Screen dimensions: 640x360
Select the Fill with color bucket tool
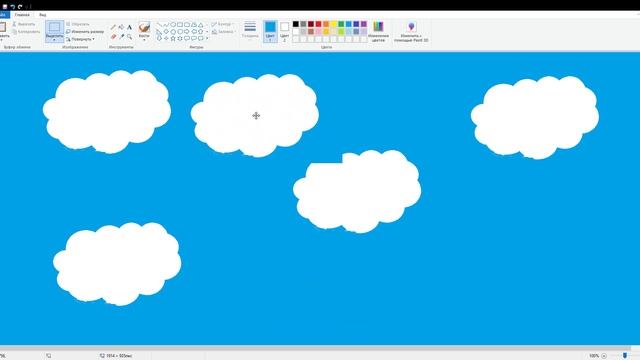[x=121, y=27]
